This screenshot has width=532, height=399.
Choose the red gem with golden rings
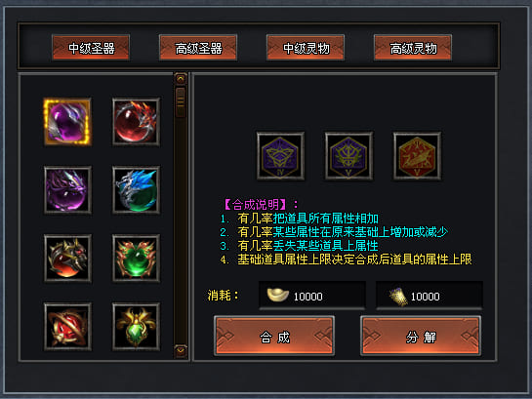pyautogui.click(x=67, y=327)
